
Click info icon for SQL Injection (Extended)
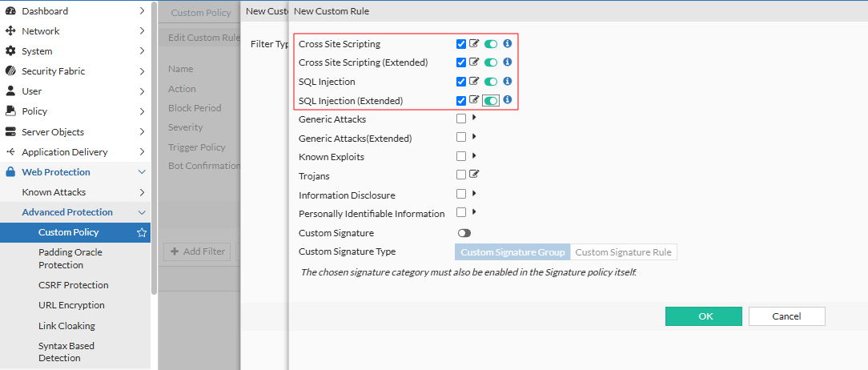(507, 100)
